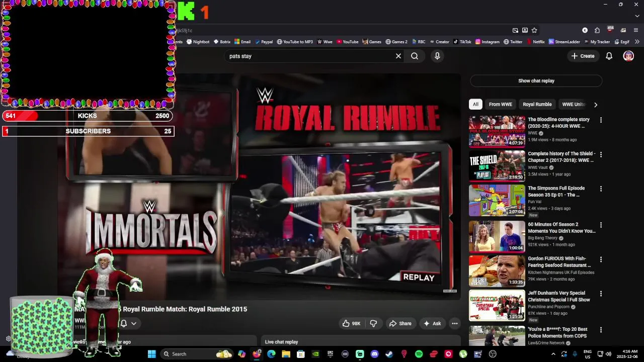Open the TikTok bookmark
The width and height of the screenshot is (644, 362).
462,42
